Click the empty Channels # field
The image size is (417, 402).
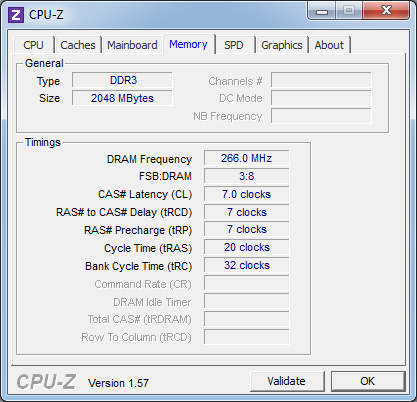(321, 80)
